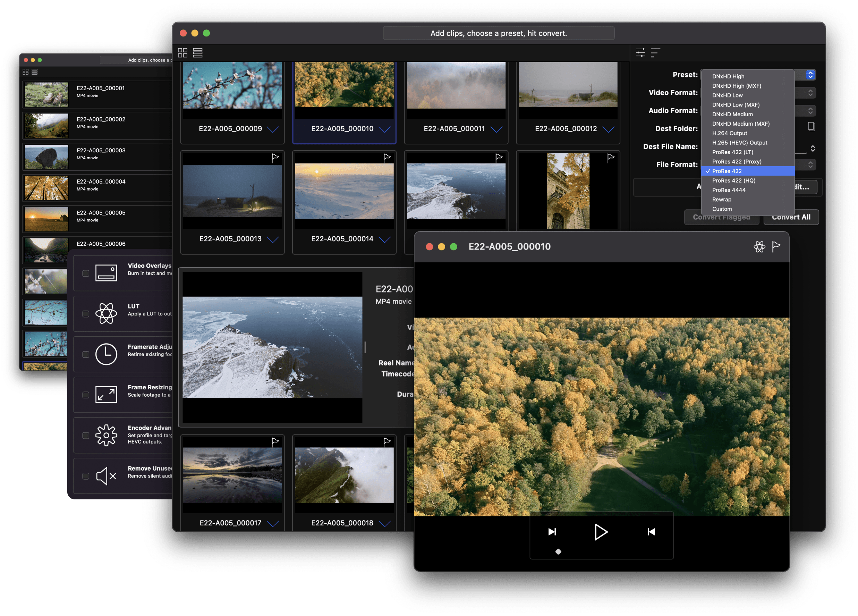Switch clip browser to list view
The width and height of the screenshot is (858, 616).
[x=198, y=53]
